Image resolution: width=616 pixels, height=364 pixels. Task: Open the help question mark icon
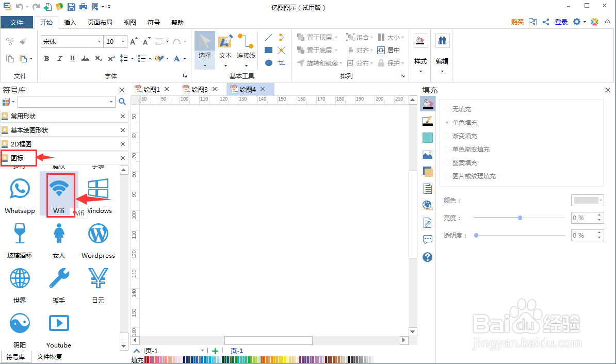coord(427,257)
